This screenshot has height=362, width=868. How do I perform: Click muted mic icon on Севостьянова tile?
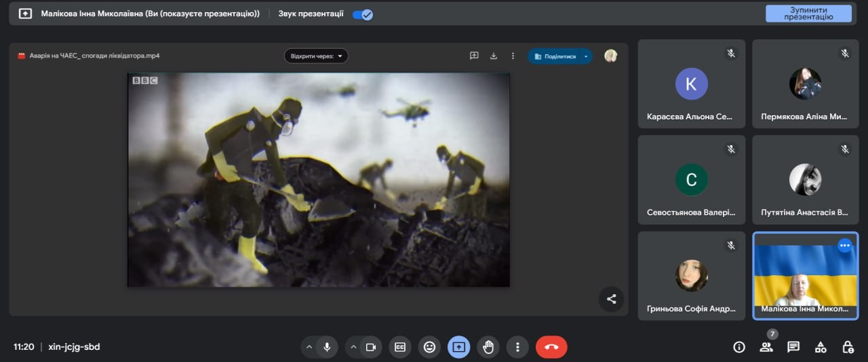point(731,149)
